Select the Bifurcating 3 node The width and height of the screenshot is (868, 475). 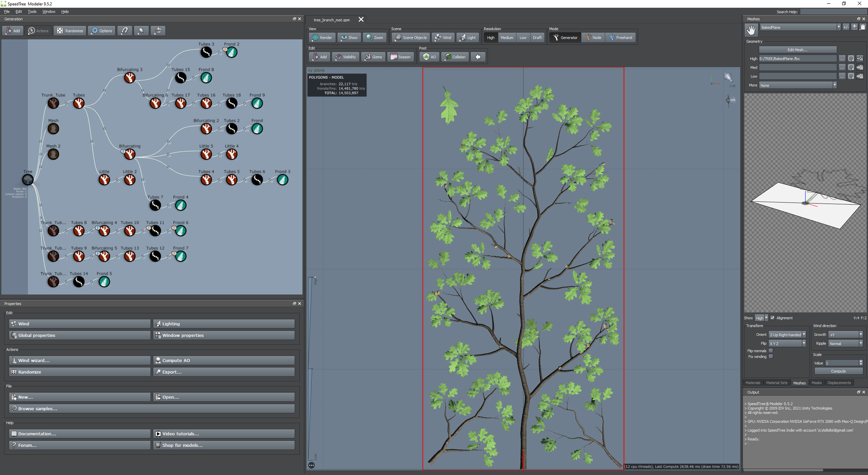pyautogui.click(x=130, y=78)
